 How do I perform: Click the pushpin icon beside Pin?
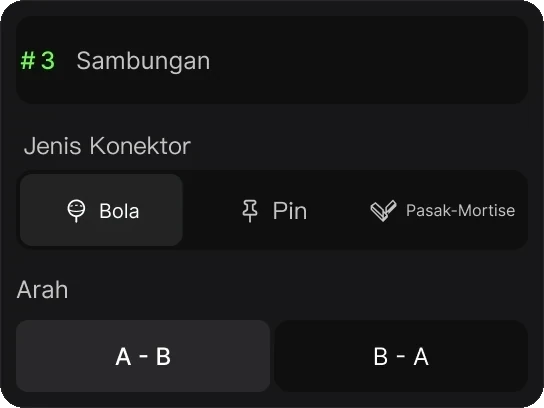[x=250, y=211]
